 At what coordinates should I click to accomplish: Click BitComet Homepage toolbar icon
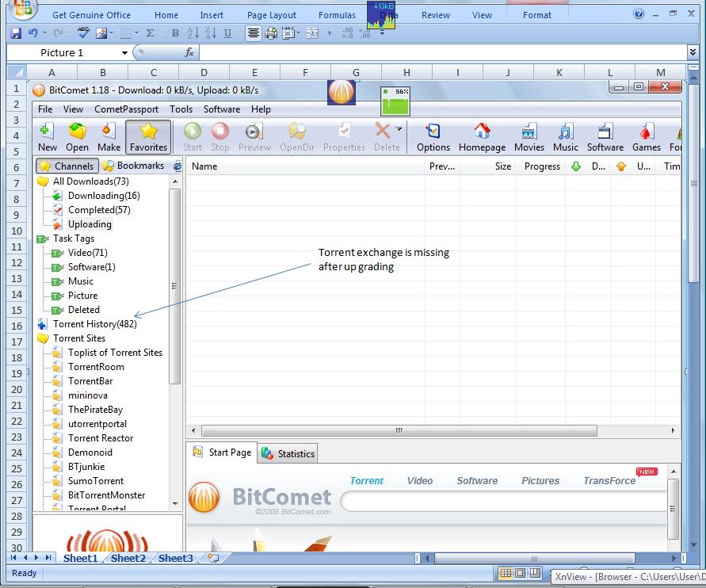482,137
